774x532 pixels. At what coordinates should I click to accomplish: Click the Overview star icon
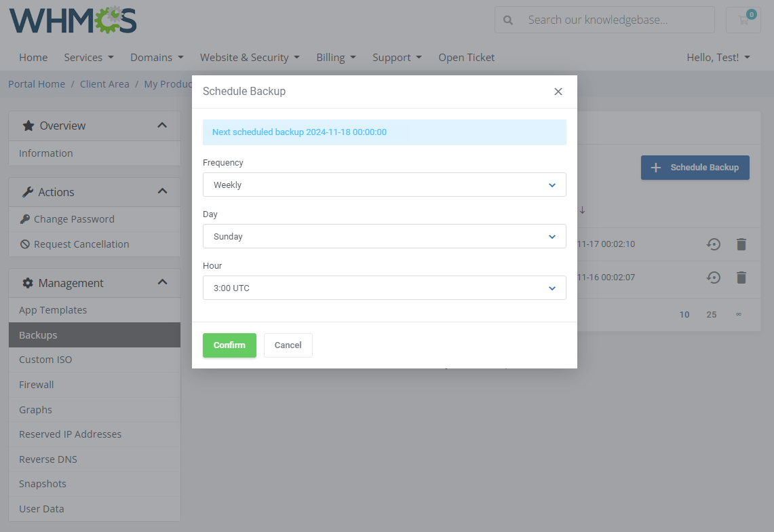pos(28,126)
